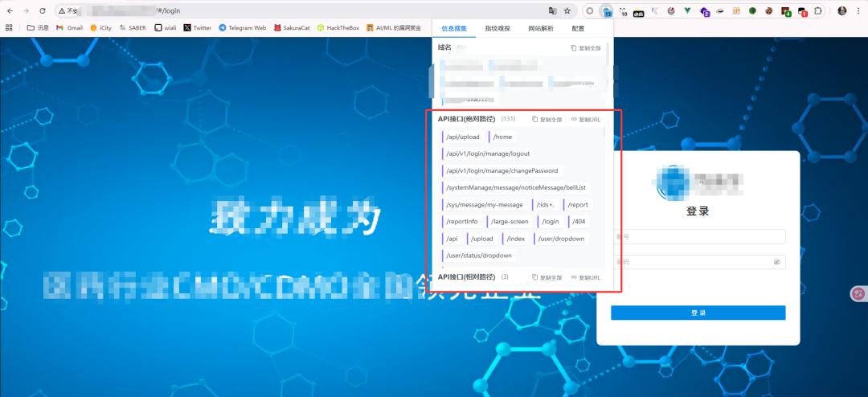Click the 账号 input field
Viewport: 868px width, 397px height.
point(698,237)
